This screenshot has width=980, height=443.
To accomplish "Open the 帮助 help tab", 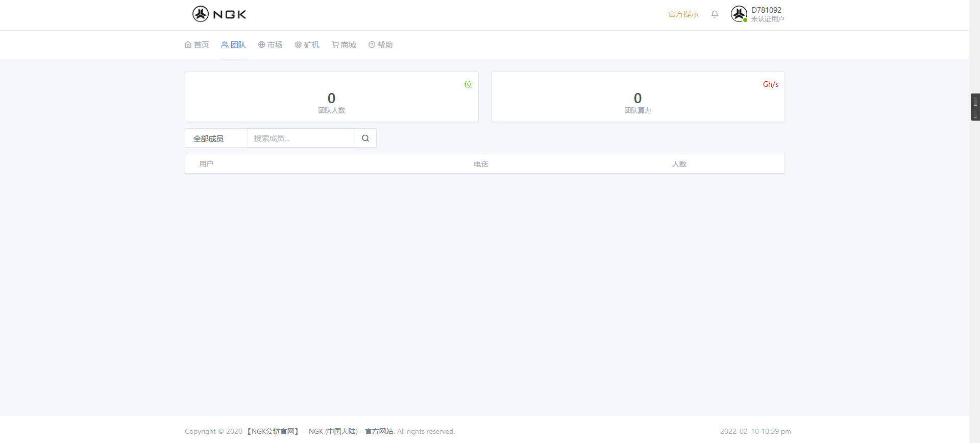I will [381, 45].
